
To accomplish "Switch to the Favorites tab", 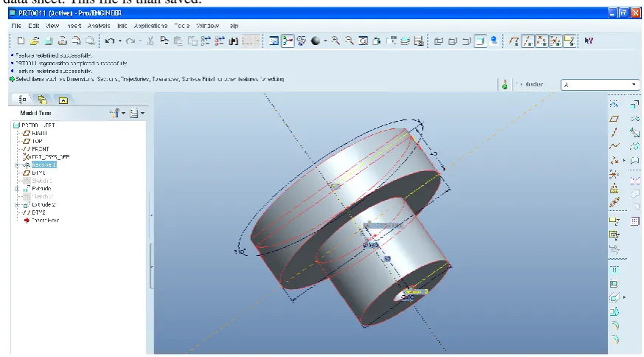I will tap(63, 100).
